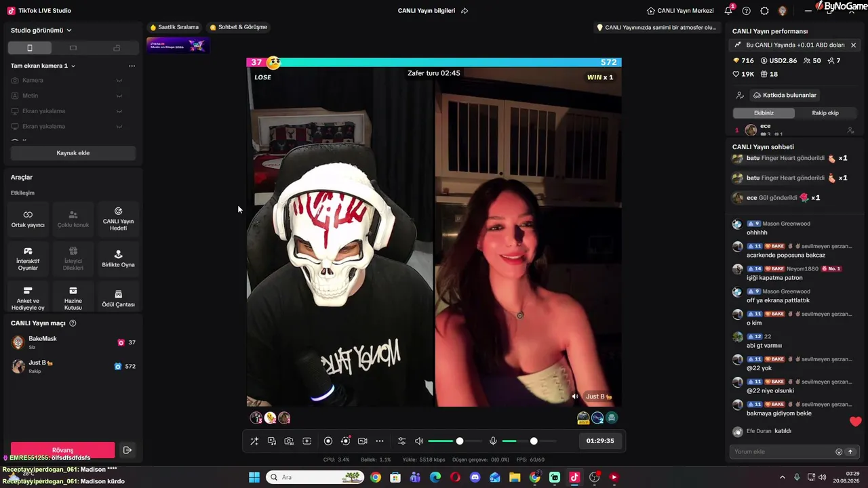Open the audio mixer settings icon
Viewport: 868px width, 488px height.
click(401, 441)
